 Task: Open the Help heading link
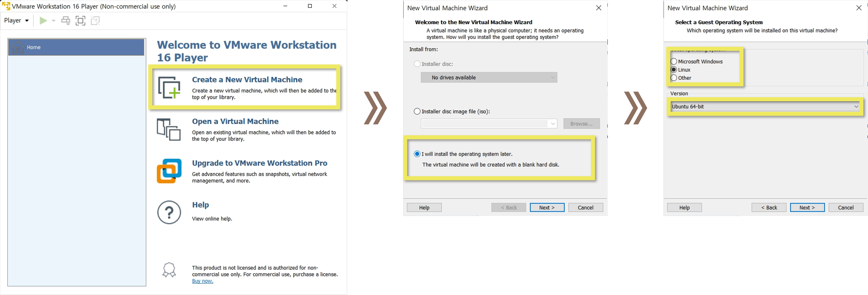201,205
